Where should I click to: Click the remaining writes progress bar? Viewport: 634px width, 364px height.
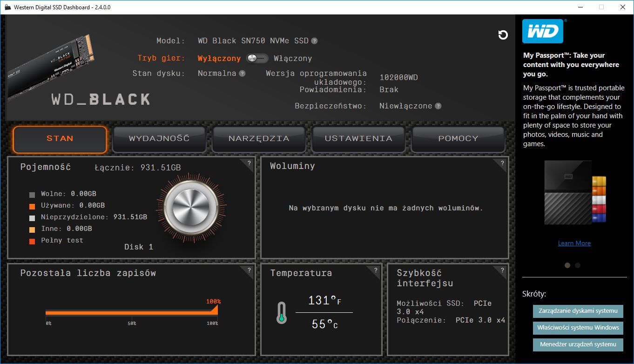pos(132,312)
